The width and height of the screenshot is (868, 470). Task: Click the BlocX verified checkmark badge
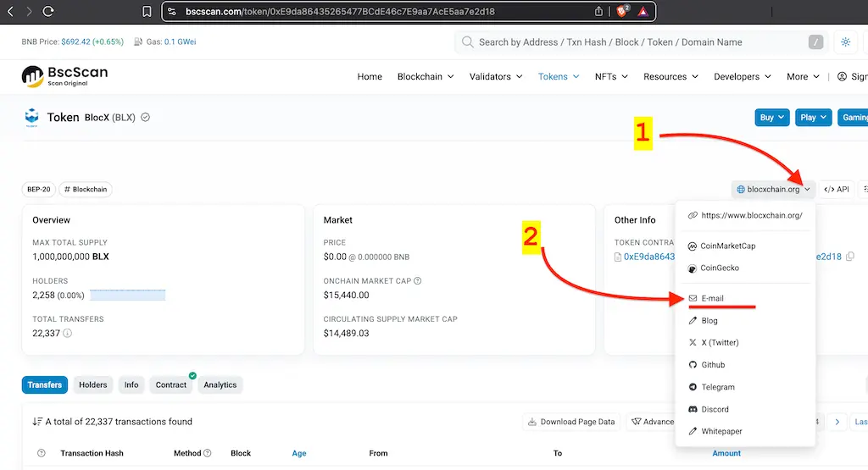pos(145,117)
